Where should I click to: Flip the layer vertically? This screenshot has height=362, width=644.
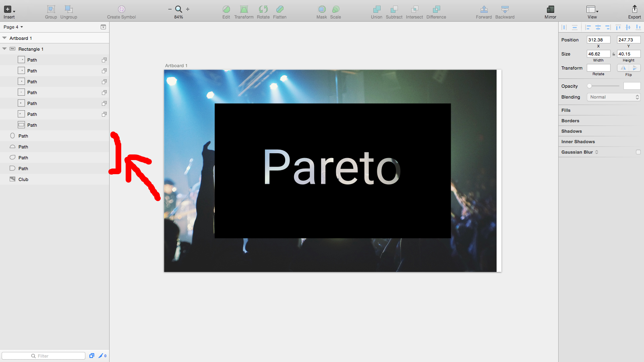(x=635, y=68)
